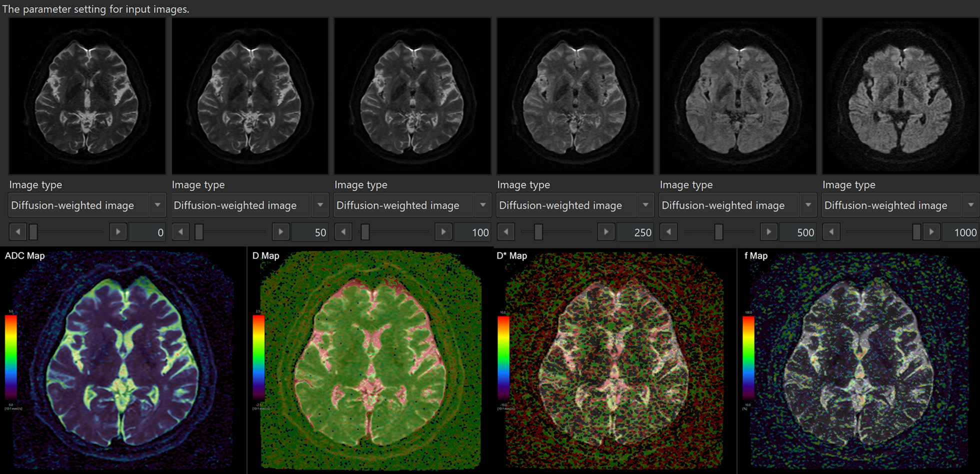This screenshot has width=980, height=474.
Task: Open Image type dropdown for b-value 1000 image
Action: 900,205
